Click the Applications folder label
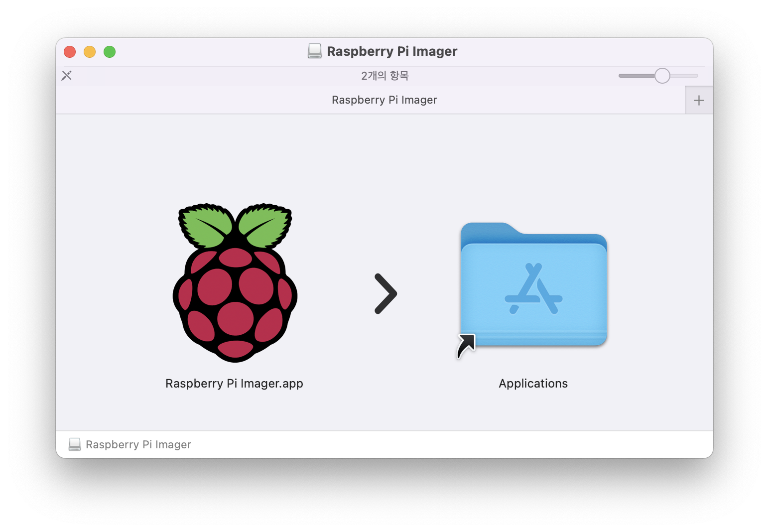Image resolution: width=769 pixels, height=532 pixels. [533, 384]
